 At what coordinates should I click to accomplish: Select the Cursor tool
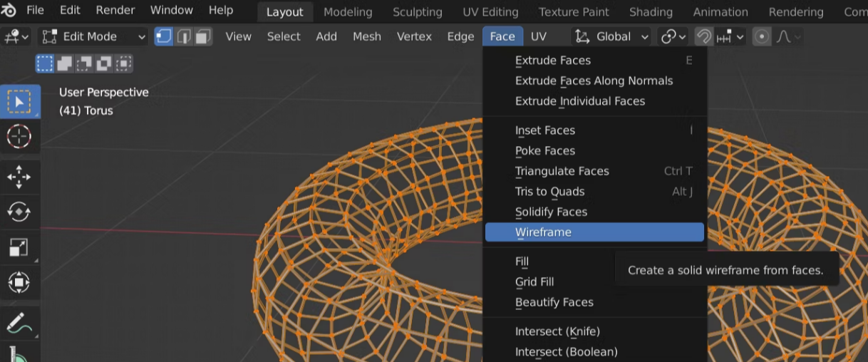coord(19,136)
